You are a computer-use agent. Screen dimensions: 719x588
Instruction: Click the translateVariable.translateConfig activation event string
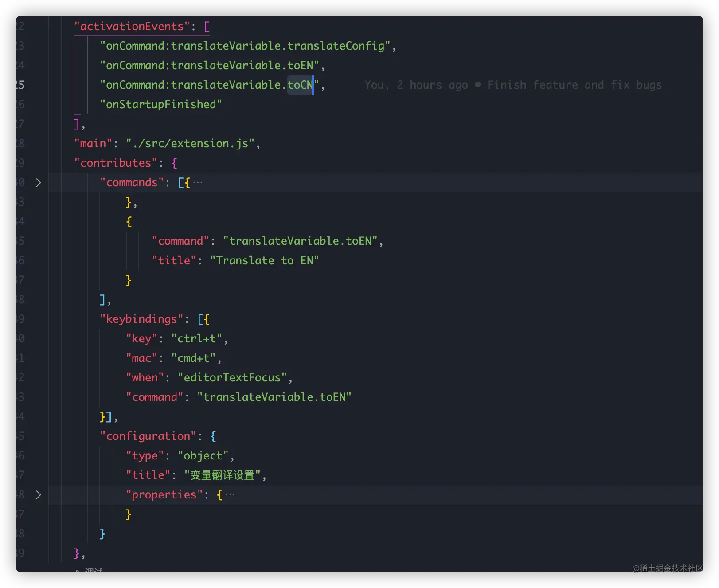(245, 46)
